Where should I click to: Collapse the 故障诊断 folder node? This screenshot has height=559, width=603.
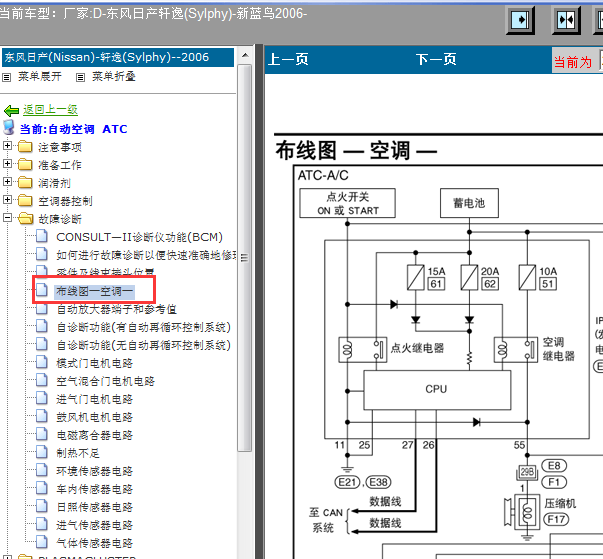click(7, 217)
